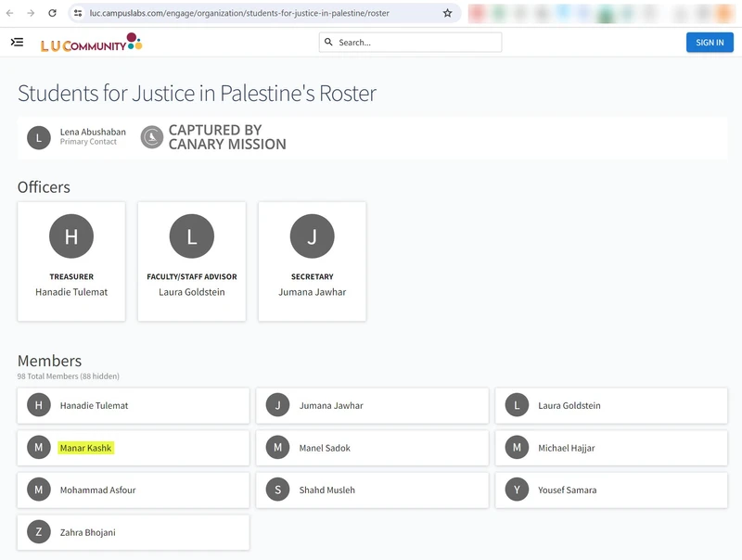The image size is (742, 560).
Task: Open the hamburger navigation menu icon
Action: point(17,43)
